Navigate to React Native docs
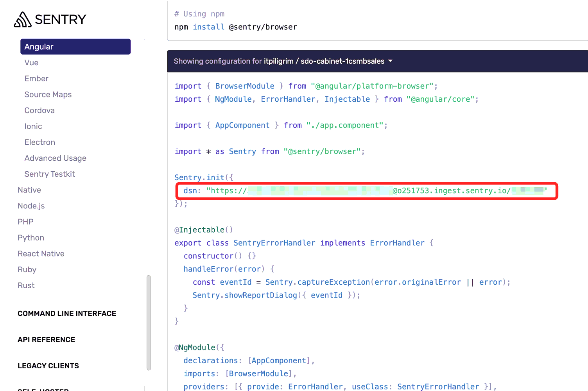 [x=41, y=254]
